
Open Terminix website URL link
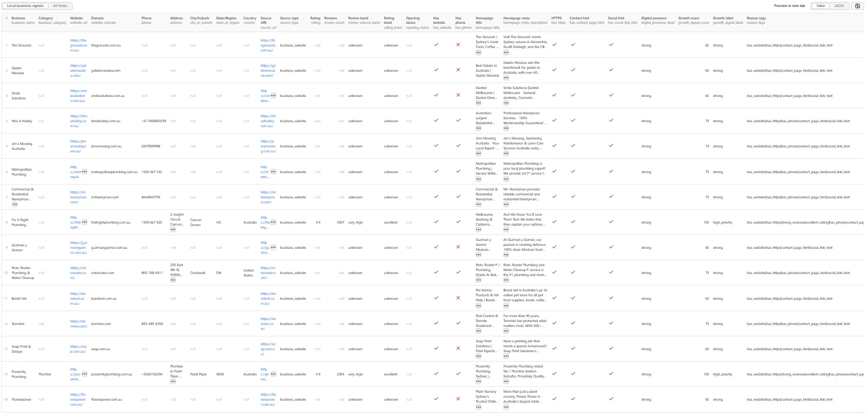tap(79, 323)
